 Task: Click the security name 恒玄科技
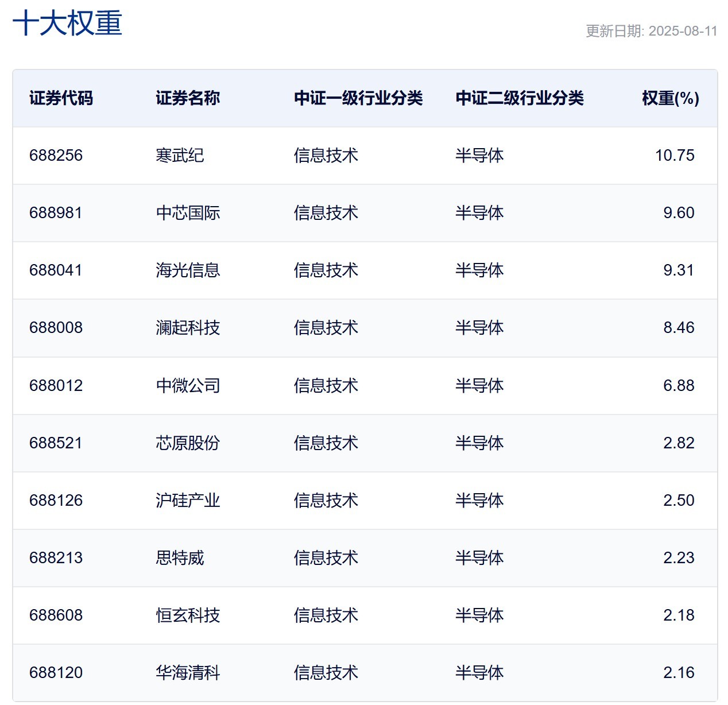(188, 615)
